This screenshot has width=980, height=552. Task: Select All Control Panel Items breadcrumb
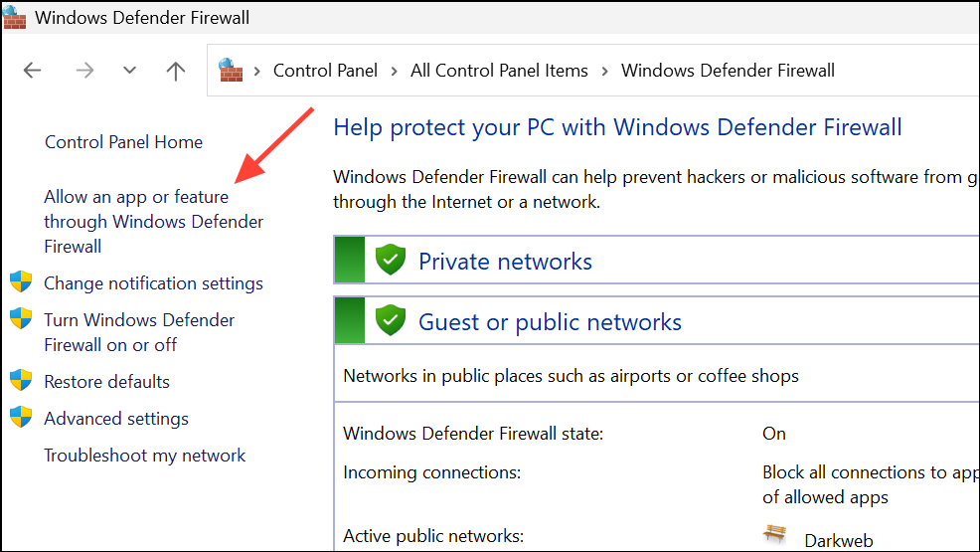point(499,71)
